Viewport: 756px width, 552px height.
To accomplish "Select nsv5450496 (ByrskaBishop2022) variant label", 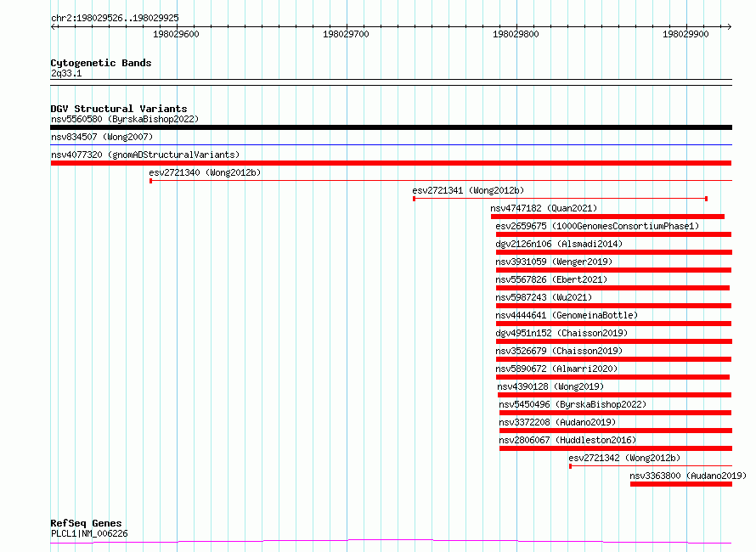I will point(573,404).
